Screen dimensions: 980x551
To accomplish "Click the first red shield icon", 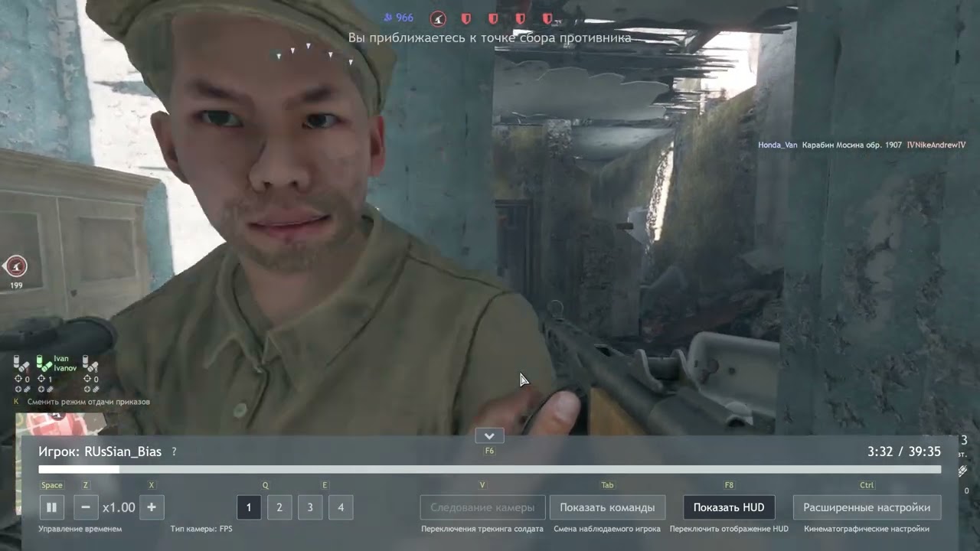I will (465, 18).
